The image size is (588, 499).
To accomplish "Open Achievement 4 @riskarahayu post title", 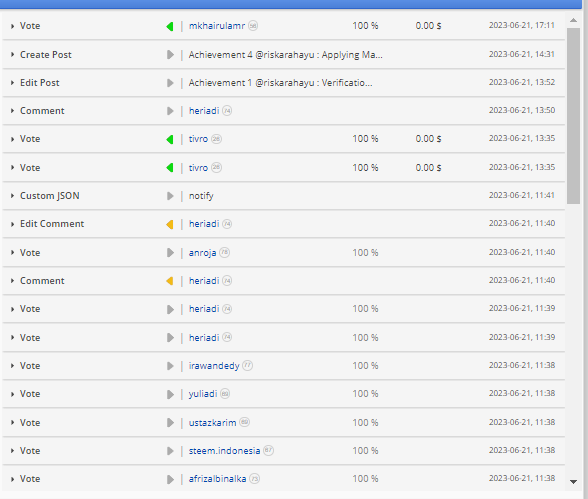I will point(285,55).
